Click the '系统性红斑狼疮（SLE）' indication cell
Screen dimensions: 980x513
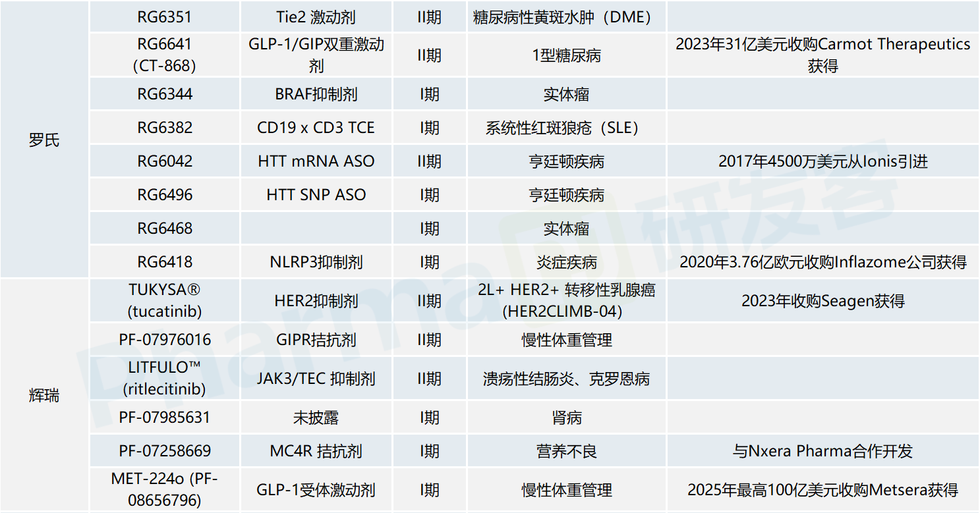tap(566, 128)
